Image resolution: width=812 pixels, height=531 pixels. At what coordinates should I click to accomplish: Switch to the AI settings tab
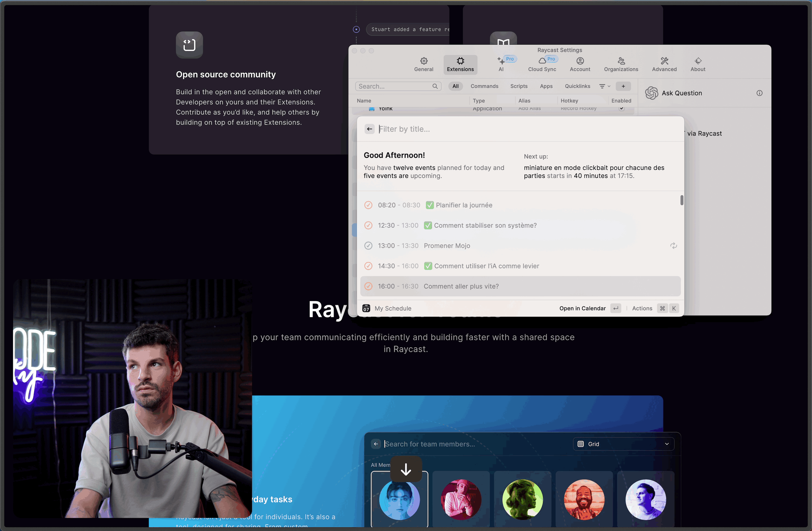501,64
